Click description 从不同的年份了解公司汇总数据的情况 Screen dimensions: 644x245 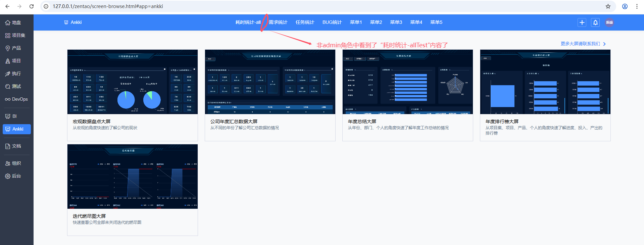click(x=245, y=128)
